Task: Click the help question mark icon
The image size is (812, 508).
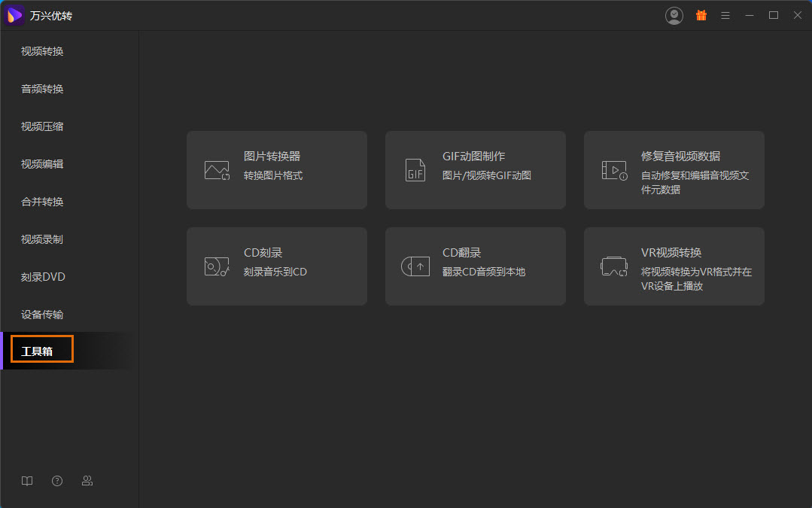Action: tap(57, 481)
